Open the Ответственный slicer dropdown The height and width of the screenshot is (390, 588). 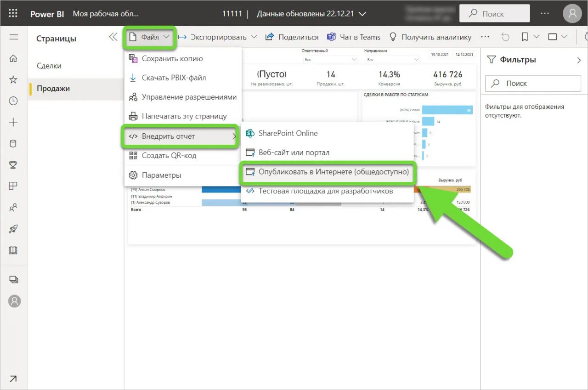coord(329,60)
